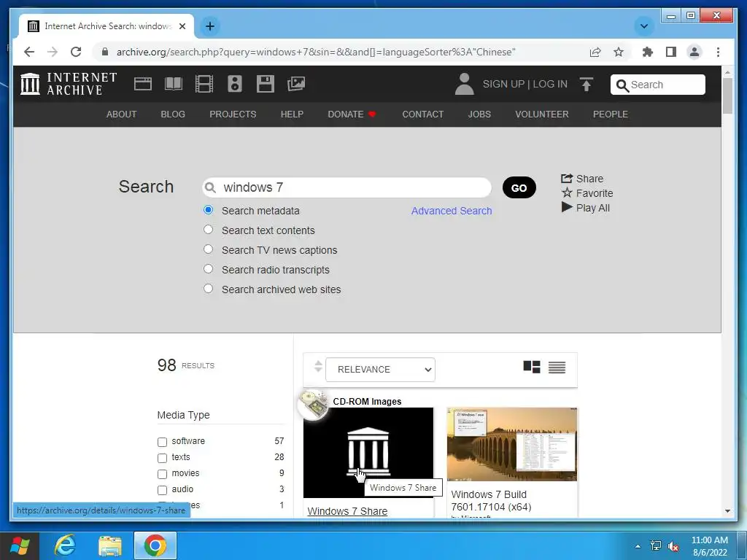Open the Windows Start button
747x560 pixels.
(x=20, y=545)
